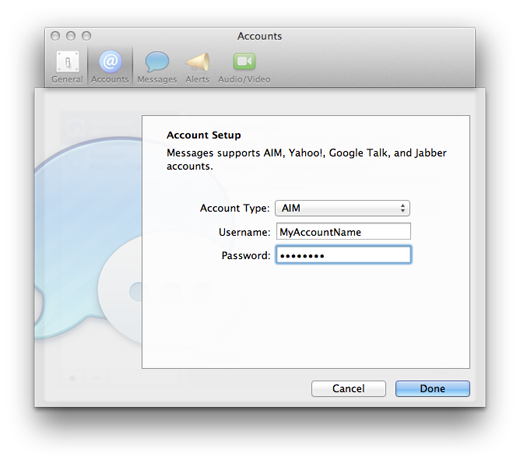520x463 pixels.
Task: Click the Username label
Action: [x=244, y=232]
